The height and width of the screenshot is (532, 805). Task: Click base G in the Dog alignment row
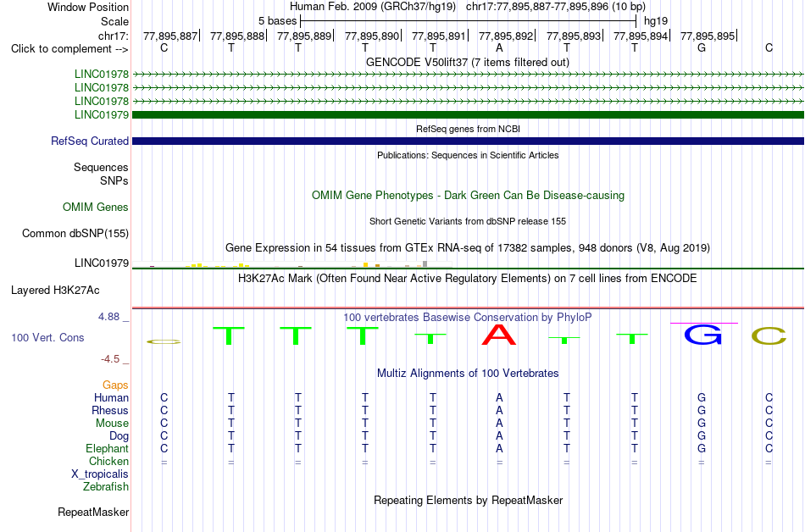click(x=702, y=436)
